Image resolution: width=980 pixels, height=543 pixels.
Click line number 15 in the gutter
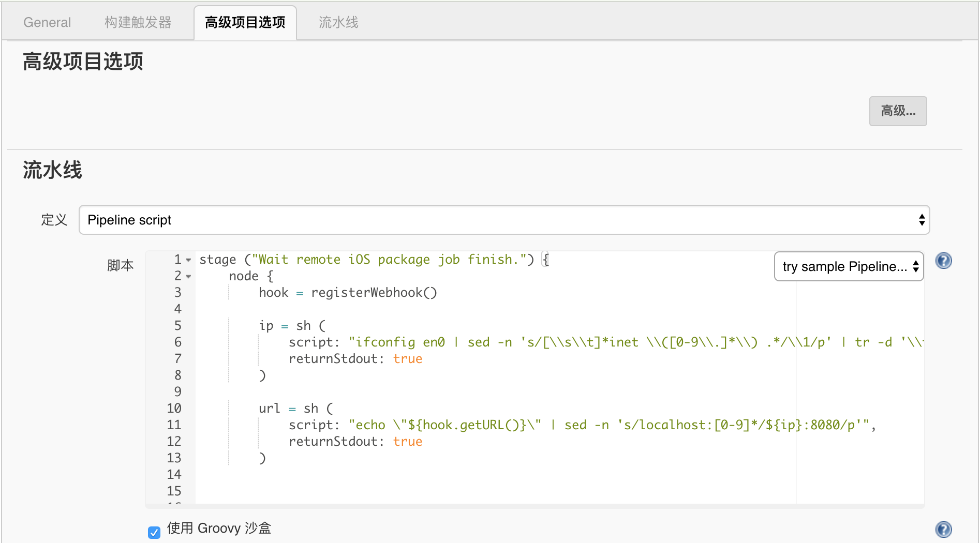point(174,491)
